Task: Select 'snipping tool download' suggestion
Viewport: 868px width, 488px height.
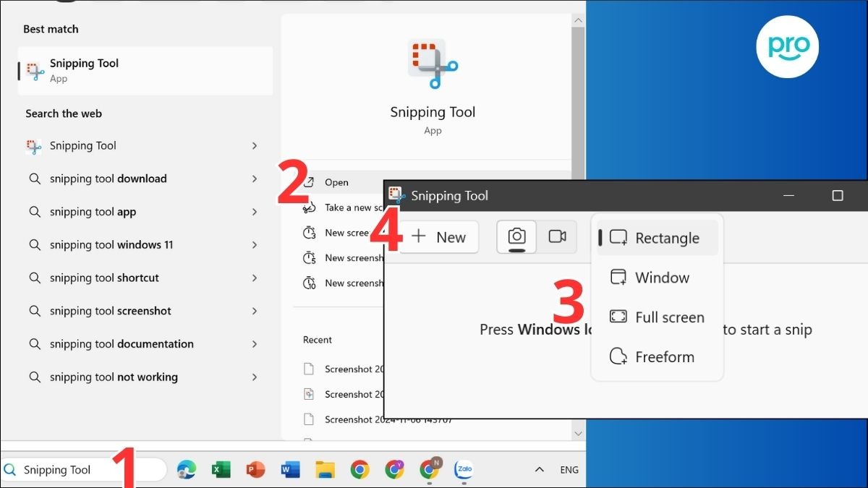Action: click(109, 179)
